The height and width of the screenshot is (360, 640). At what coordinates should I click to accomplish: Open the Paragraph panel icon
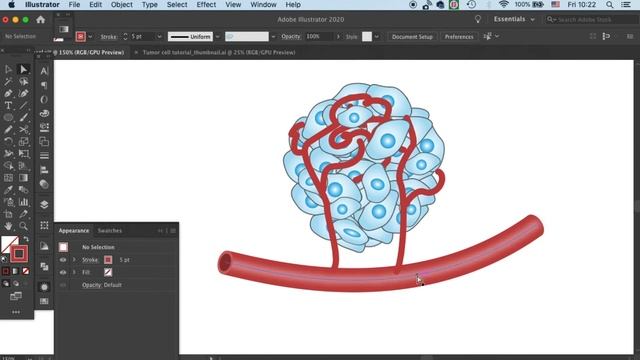(44, 85)
